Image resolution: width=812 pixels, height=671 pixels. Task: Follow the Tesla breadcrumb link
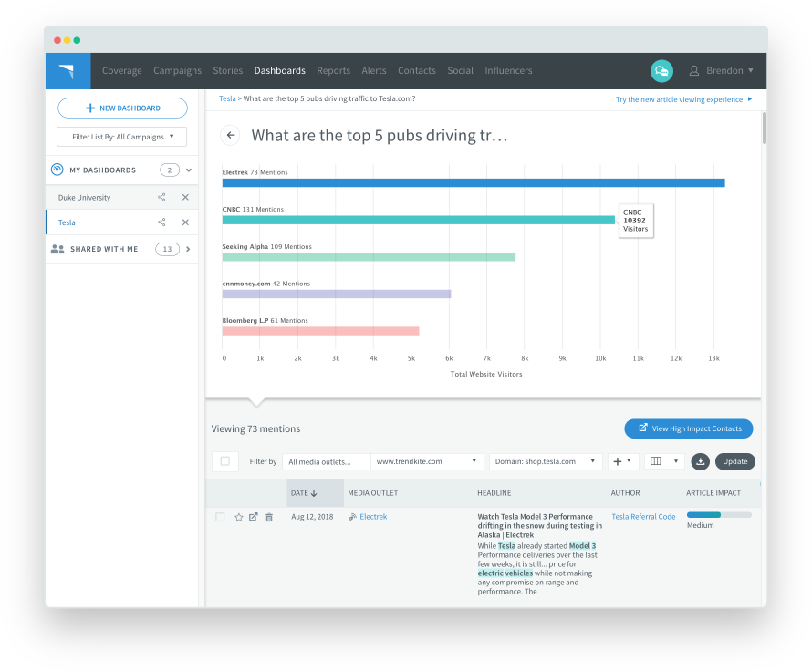pyautogui.click(x=227, y=98)
